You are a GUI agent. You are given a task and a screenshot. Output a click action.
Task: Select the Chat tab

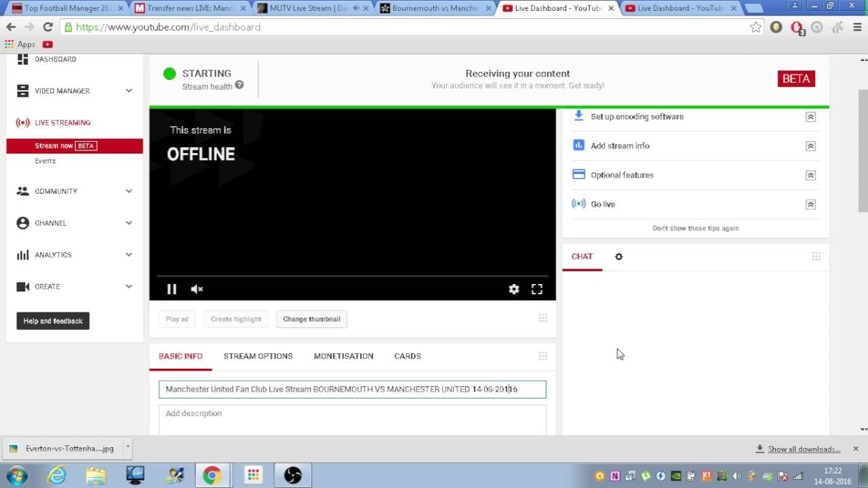click(x=582, y=256)
